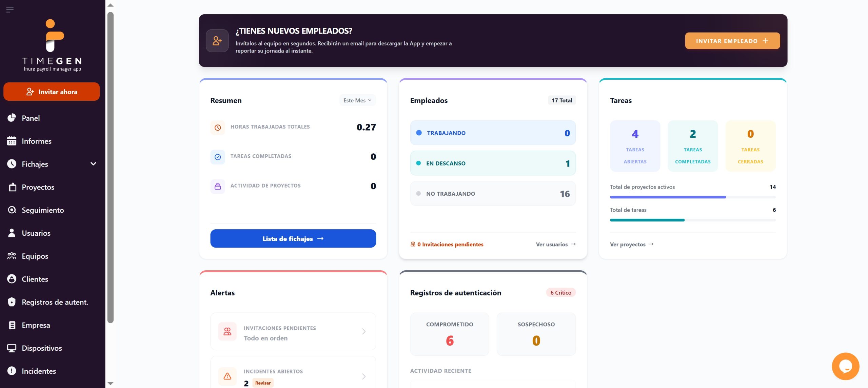Open Dispositivos monitor icon
The height and width of the screenshot is (388, 868).
12,348
